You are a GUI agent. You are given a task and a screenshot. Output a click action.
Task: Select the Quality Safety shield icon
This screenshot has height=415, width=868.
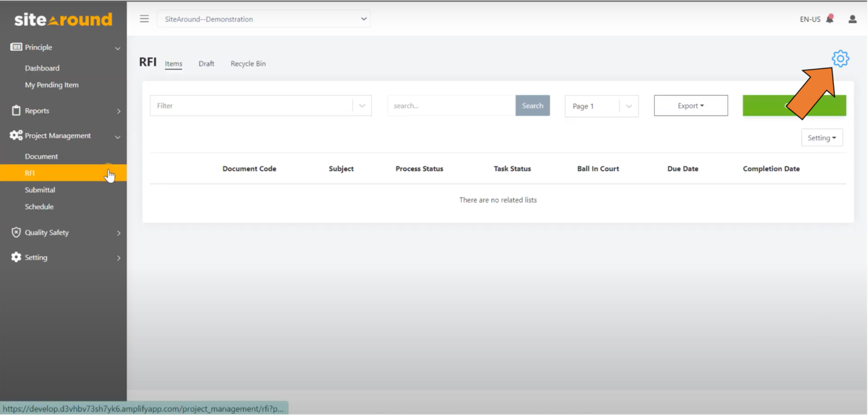click(x=15, y=232)
